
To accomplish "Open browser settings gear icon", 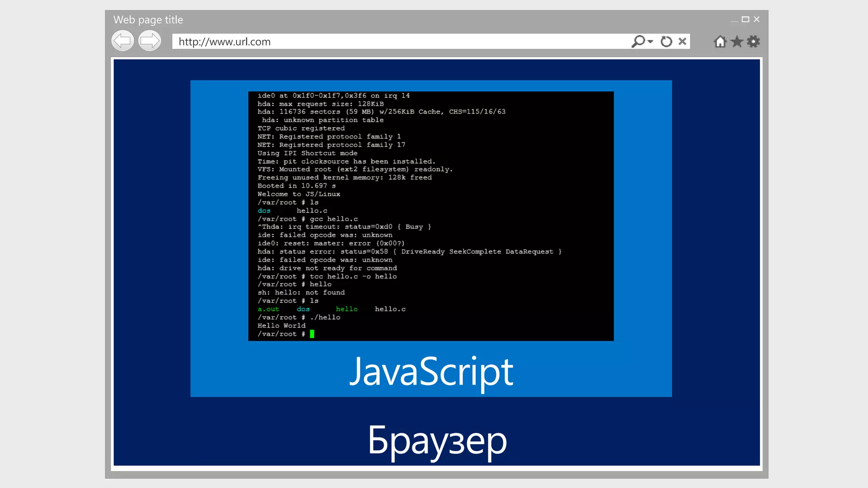I will tap(754, 42).
